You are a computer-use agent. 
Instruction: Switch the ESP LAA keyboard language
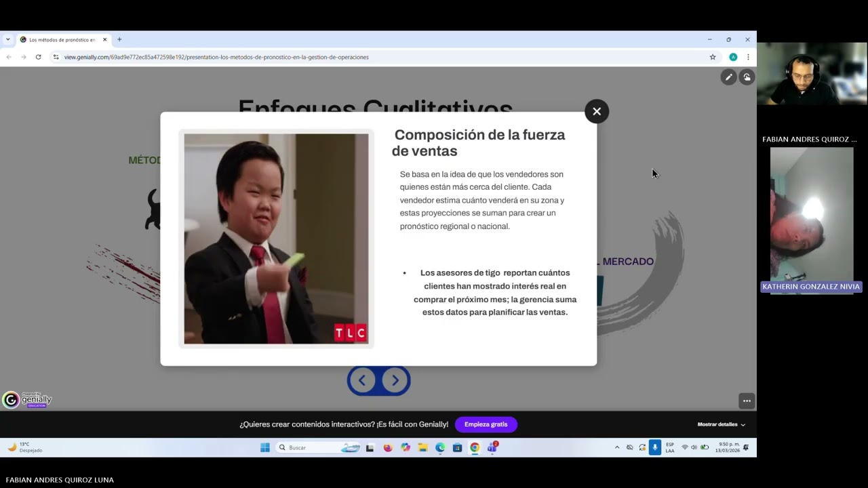pos(670,447)
